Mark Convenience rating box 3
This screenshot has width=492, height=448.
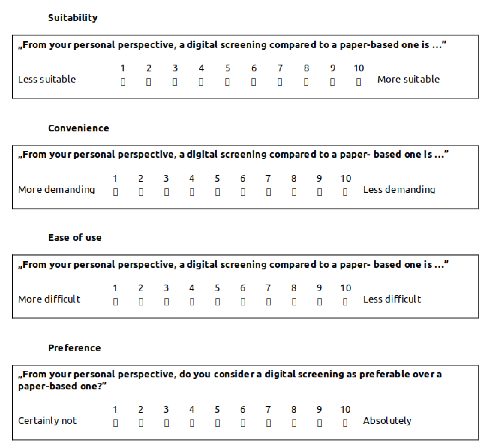click(166, 192)
